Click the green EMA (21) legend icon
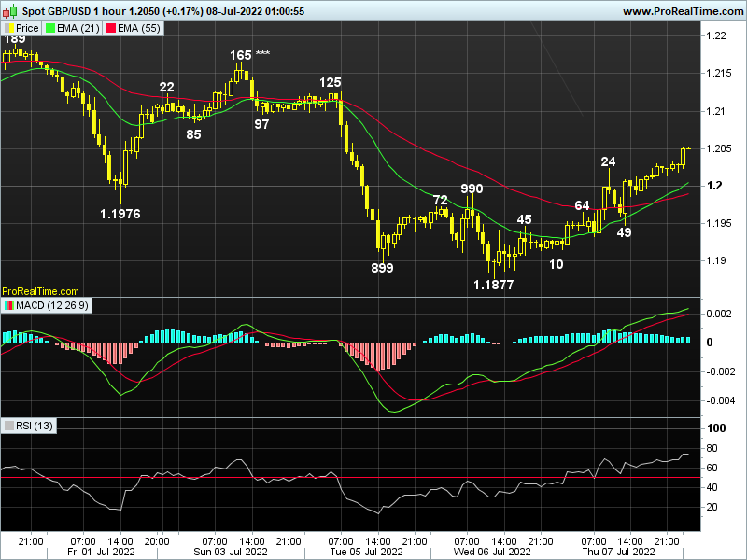The image size is (747, 560). pos(49,28)
